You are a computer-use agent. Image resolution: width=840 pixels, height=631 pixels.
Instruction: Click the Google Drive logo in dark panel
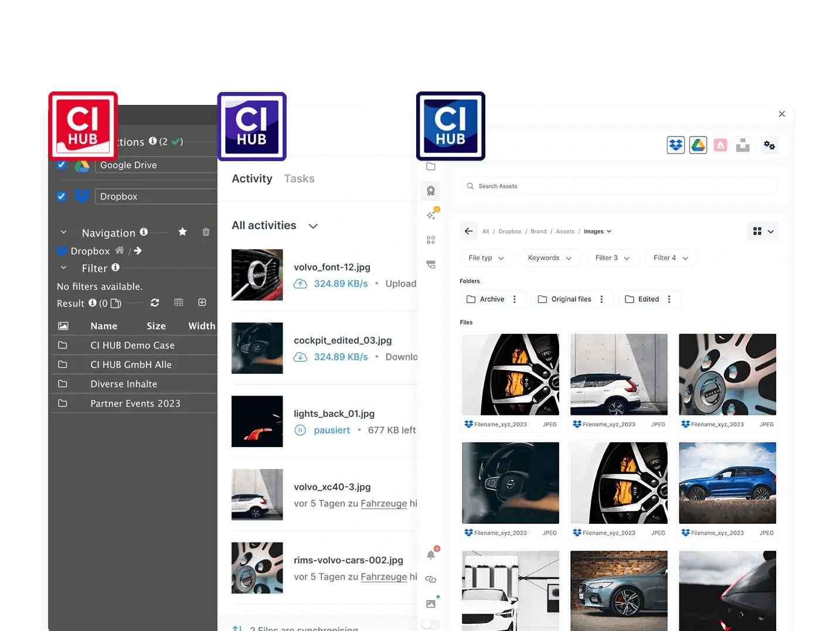tap(81, 166)
